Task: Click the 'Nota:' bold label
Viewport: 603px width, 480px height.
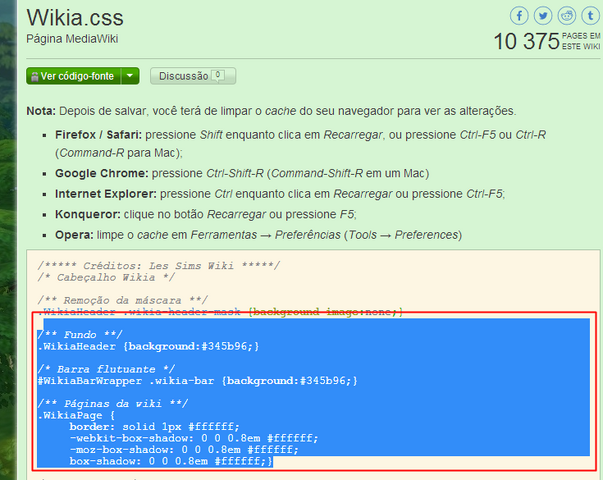Action: tap(41, 111)
